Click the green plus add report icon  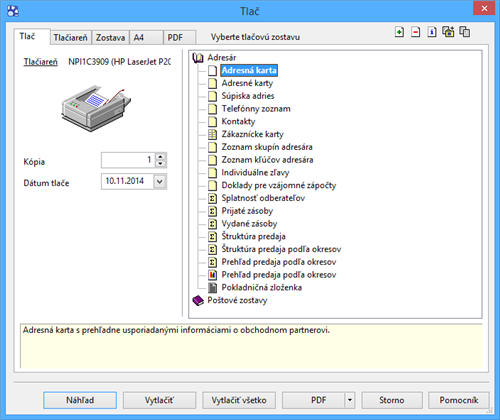[399, 32]
